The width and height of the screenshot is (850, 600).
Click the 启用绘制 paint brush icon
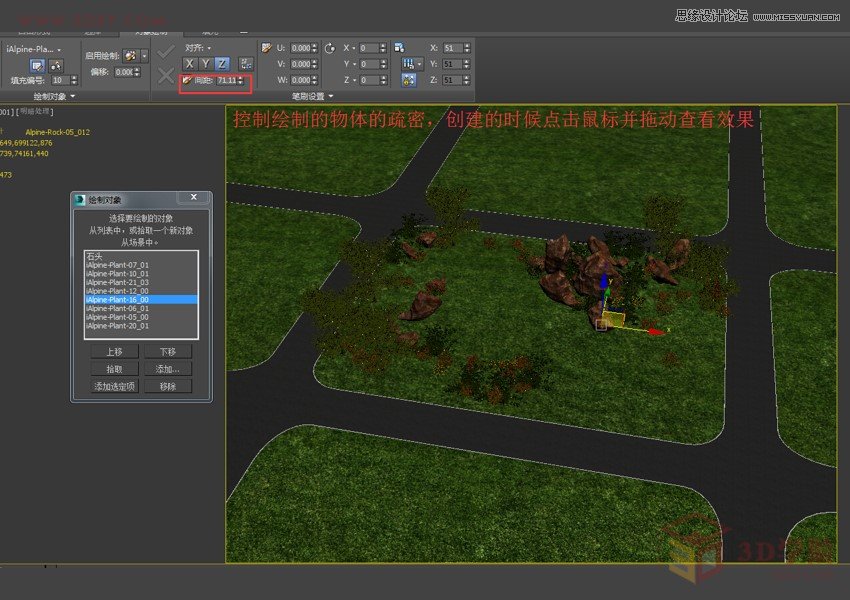(x=129, y=54)
